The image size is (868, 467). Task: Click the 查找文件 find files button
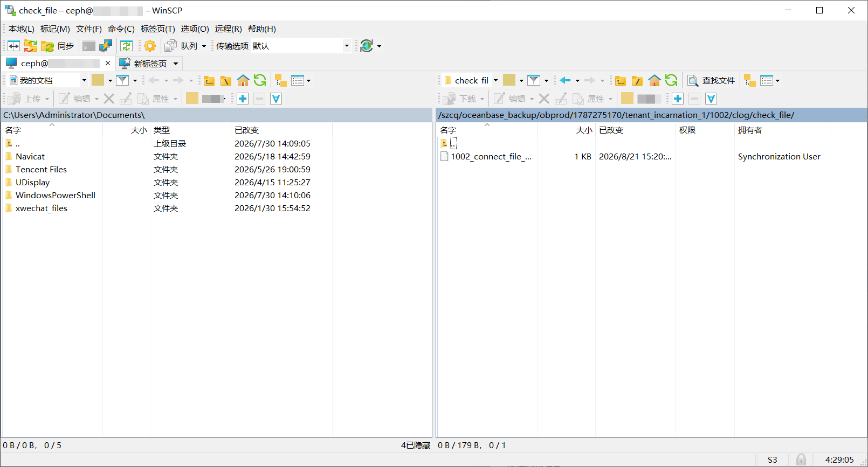[711, 81]
